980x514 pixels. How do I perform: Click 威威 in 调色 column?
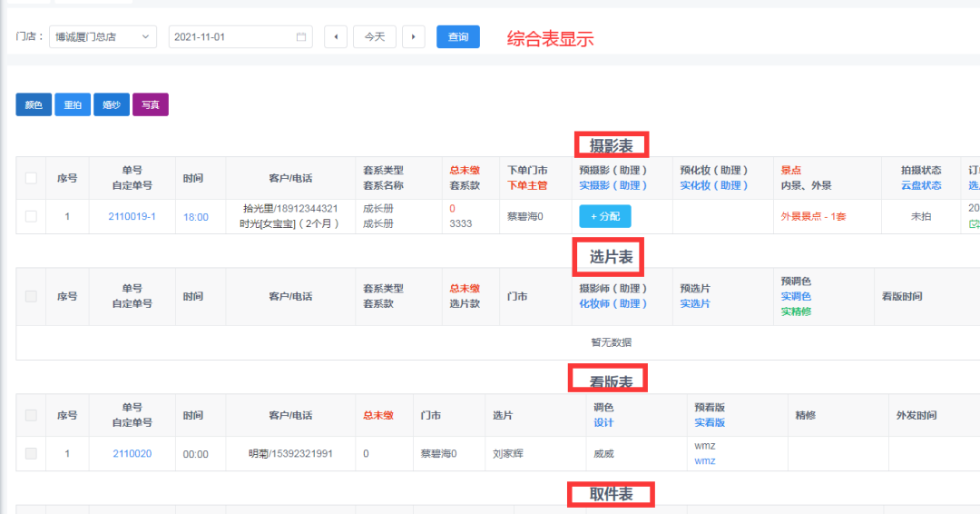coord(603,453)
